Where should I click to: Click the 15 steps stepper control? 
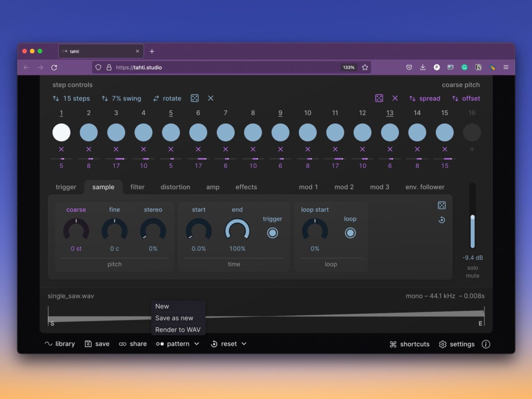pos(71,98)
